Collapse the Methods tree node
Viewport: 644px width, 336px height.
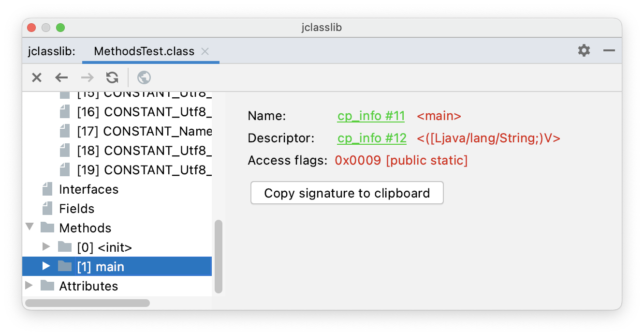point(29,227)
